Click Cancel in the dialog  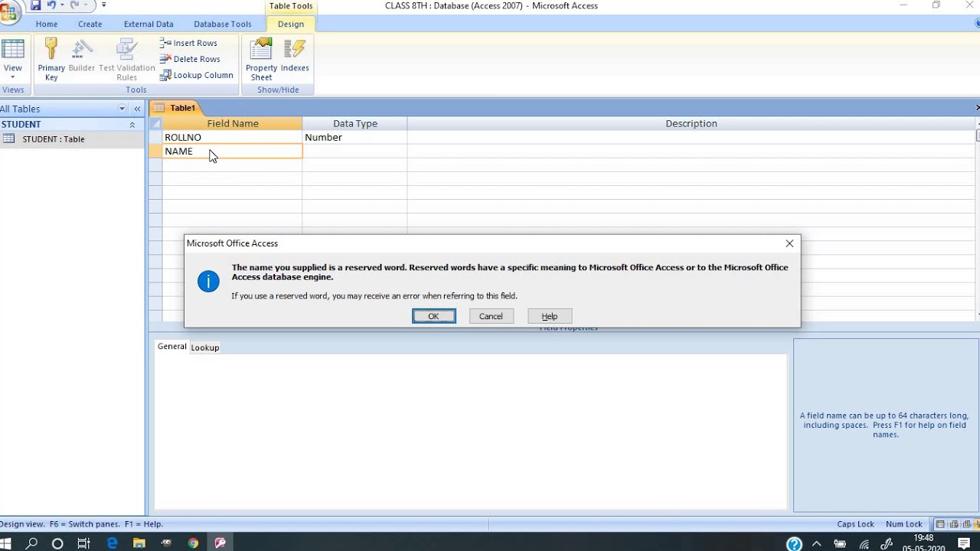pos(491,316)
